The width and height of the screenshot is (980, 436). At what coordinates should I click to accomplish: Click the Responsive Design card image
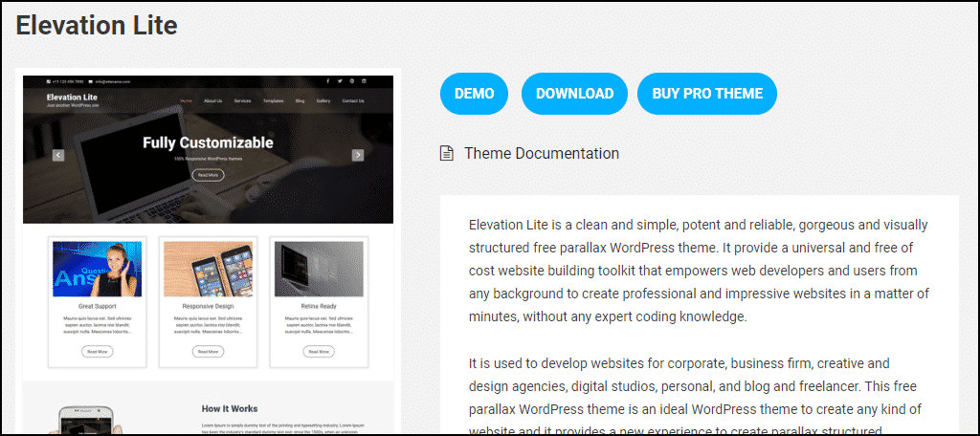point(208,269)
